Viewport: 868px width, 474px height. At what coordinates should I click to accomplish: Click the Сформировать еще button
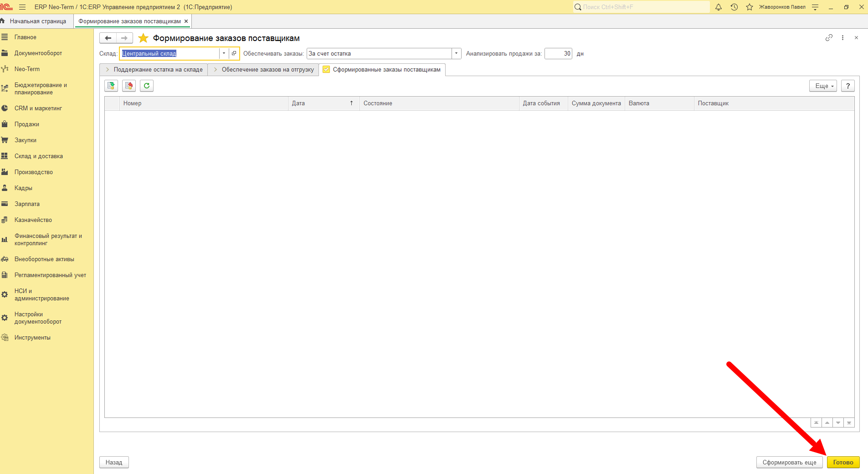pyautogui.click(x=789, y=462)
